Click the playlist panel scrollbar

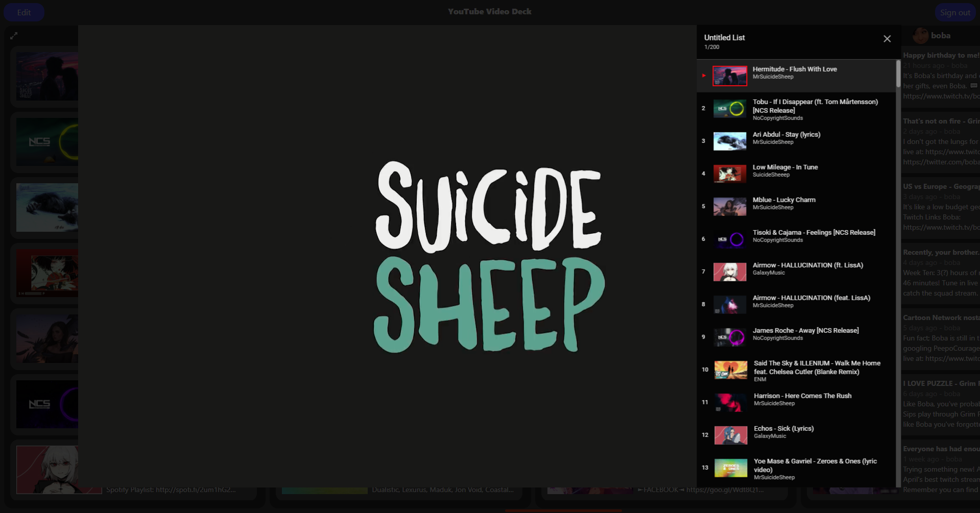click(898, 75)
